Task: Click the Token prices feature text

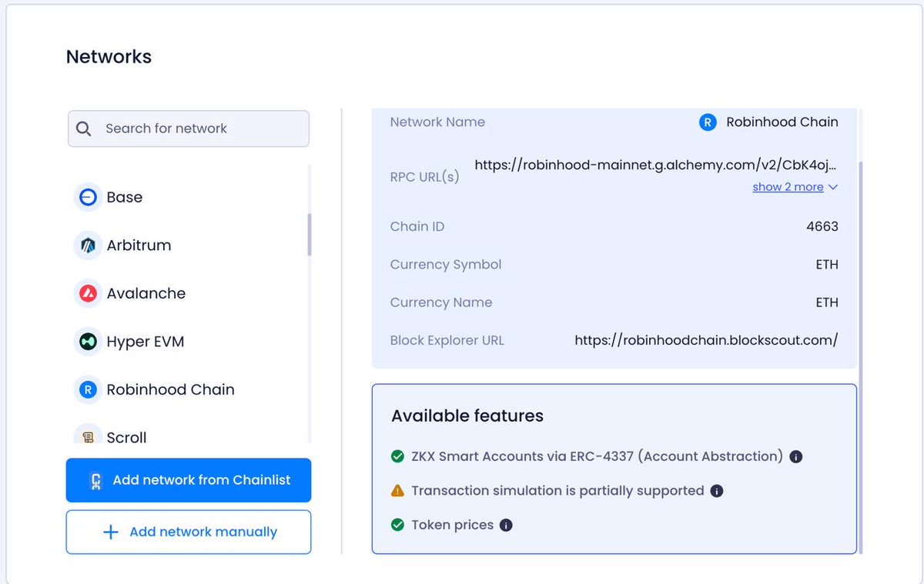Action: [453, 526]
